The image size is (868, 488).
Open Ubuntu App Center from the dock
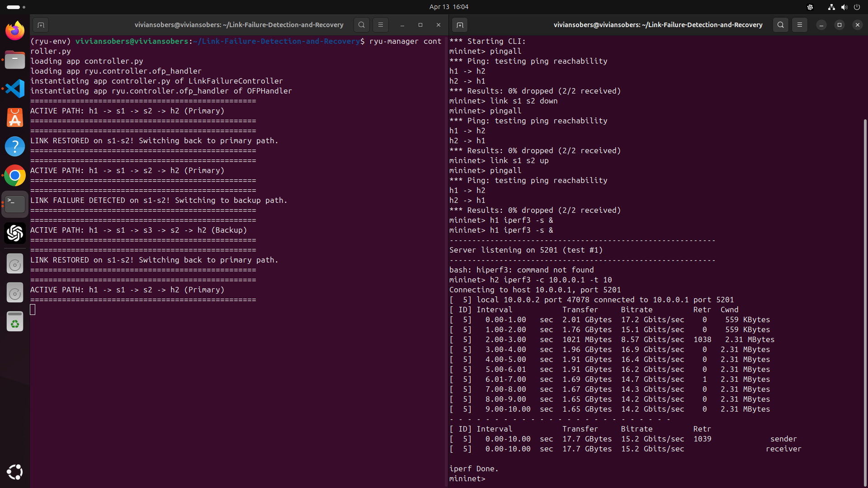click(15, 117)
